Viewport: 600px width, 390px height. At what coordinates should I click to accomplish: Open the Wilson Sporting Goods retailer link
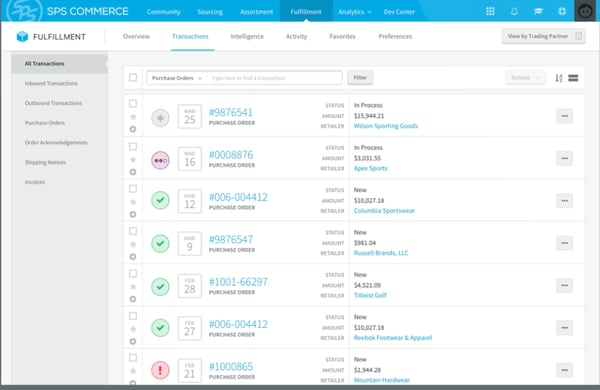pos(386,126)
